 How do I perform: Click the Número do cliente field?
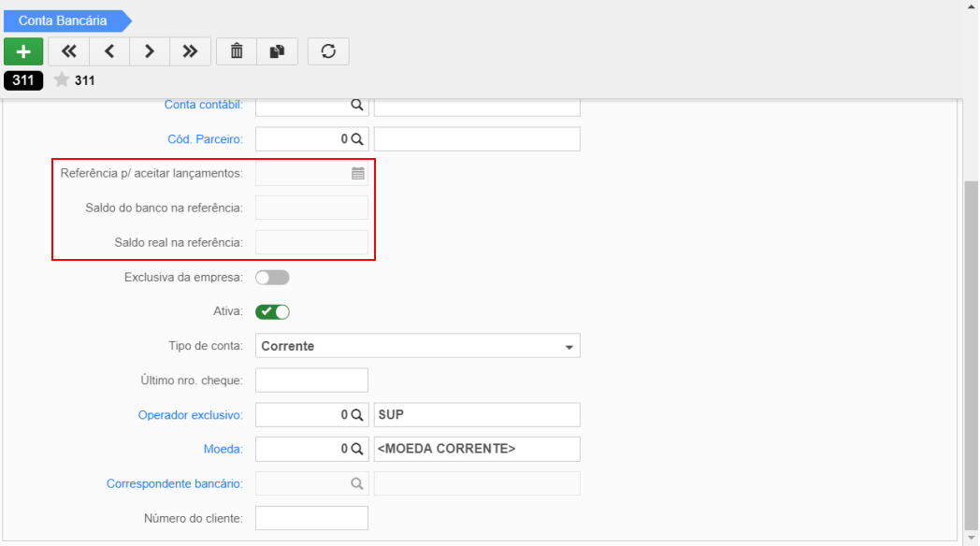pos(311,518)
